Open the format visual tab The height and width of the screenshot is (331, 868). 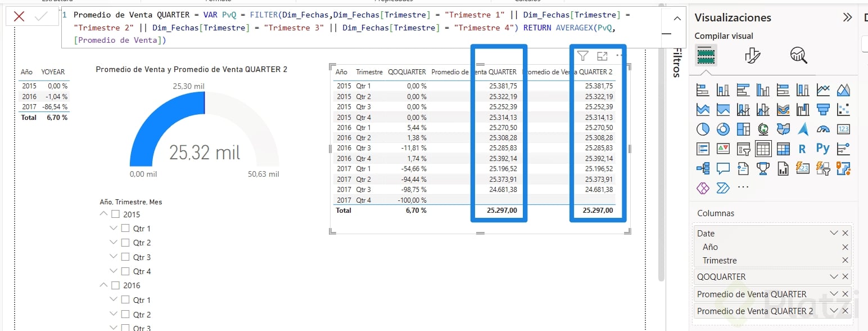click(x=752, y=55)
